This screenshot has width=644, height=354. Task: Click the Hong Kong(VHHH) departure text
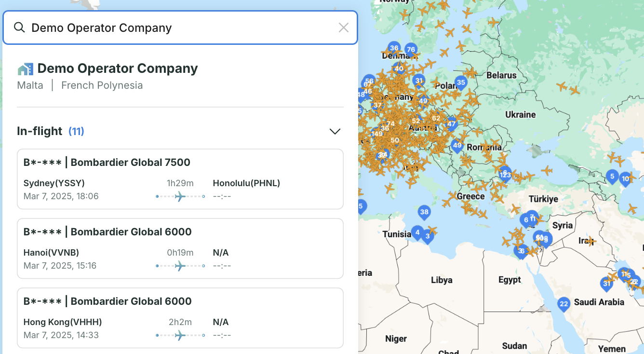tap(63, 322)
